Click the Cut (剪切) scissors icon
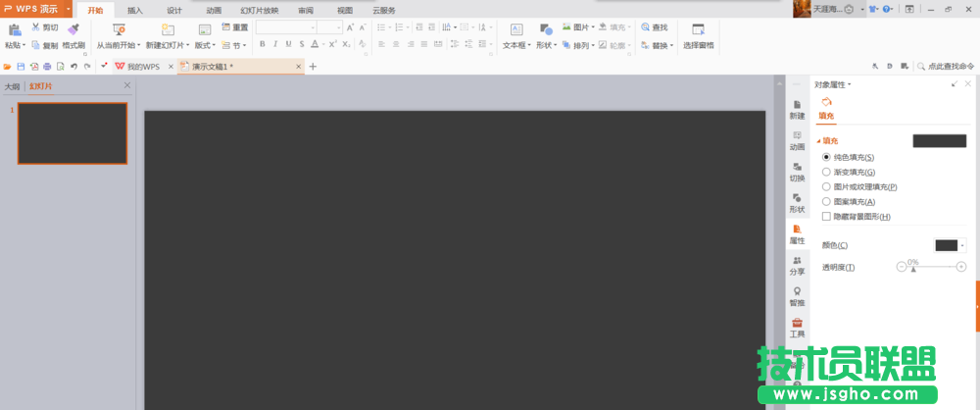This screenshot has height=410, width=980. [x=36, y=28]
